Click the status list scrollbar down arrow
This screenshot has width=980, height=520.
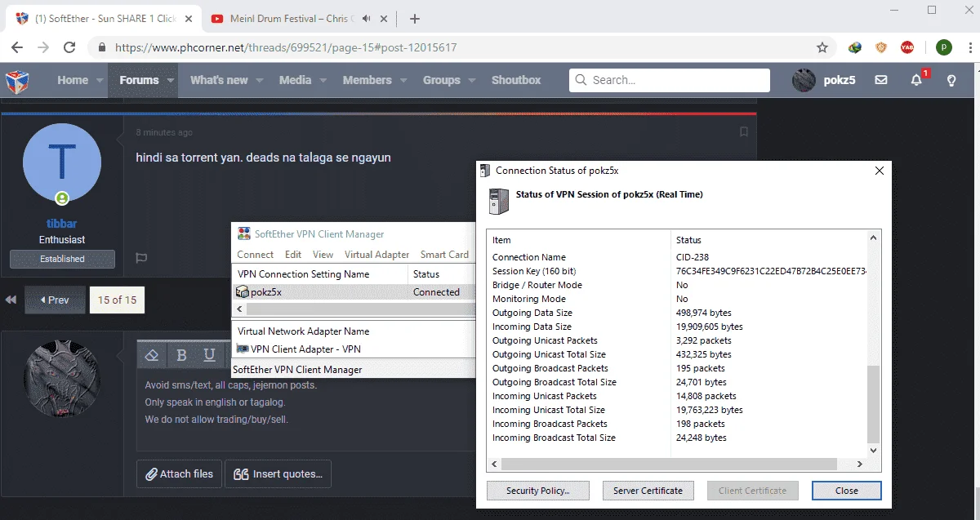pos(872,450)
